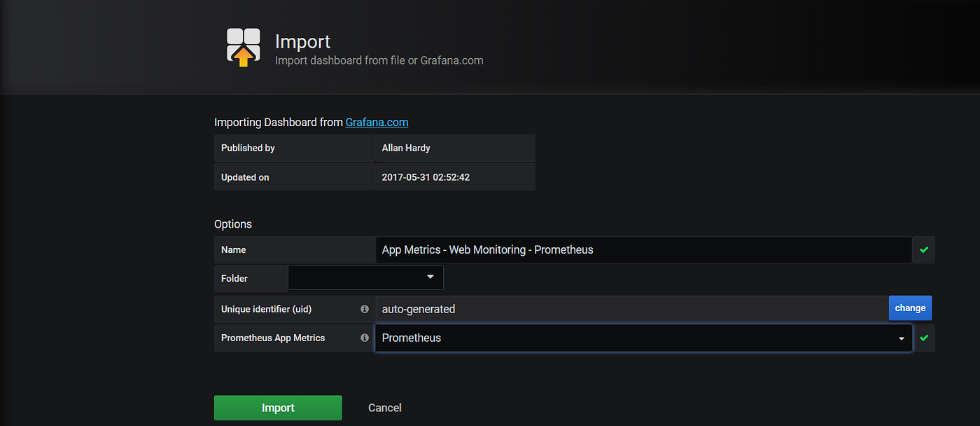This screenshot has width=980, height=426.
Task: Click the info icon next to Unique identifier
Action: (x=364, y=308)
